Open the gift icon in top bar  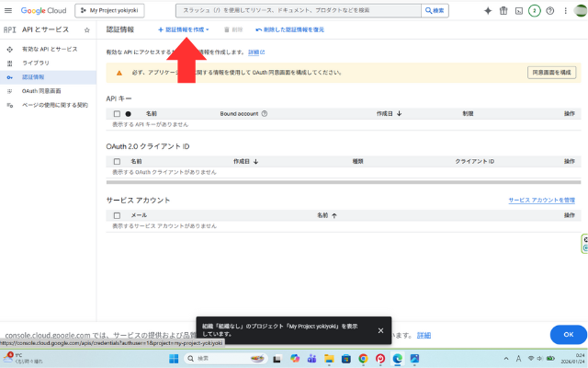503,10
